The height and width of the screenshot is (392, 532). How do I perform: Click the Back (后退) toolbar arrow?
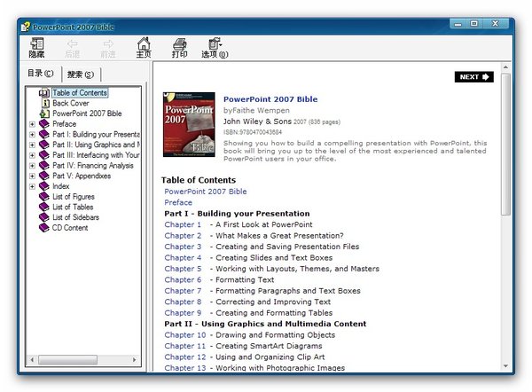(x=73, y=48)
